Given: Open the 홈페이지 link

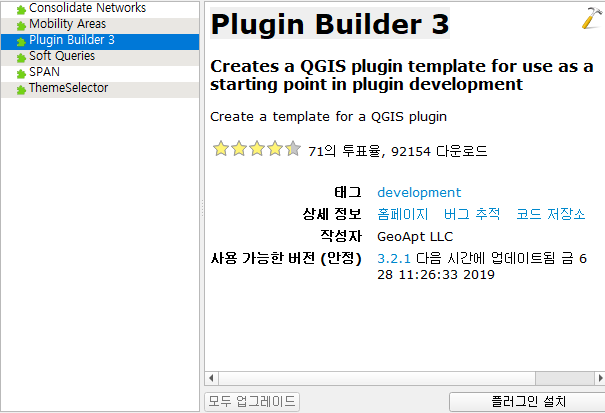Looking at the screenshot, I should [x=403, y=214].
